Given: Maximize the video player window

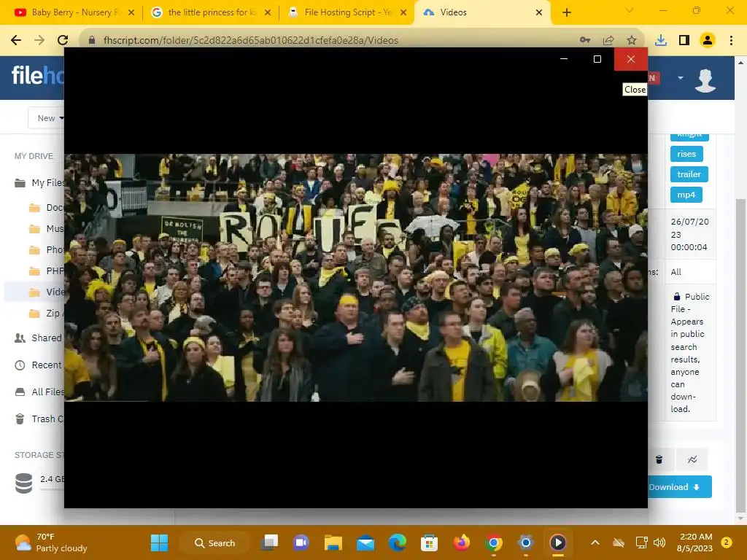Looking at the screenshot, I should point(597,59).
